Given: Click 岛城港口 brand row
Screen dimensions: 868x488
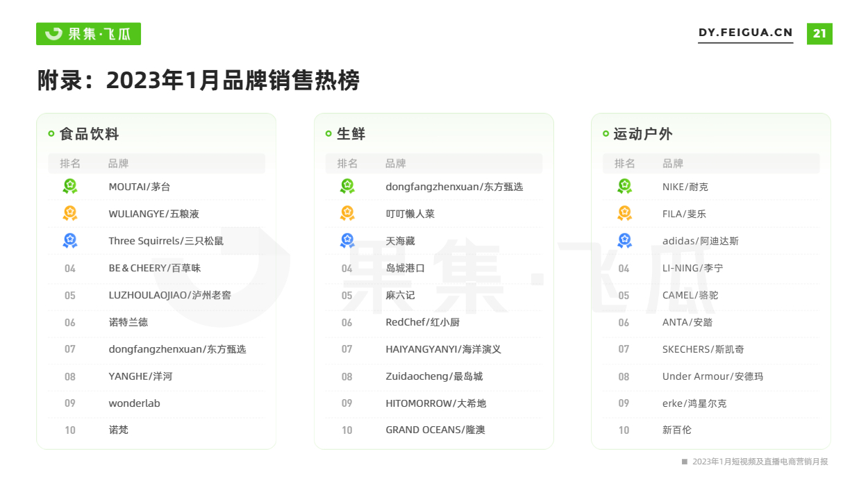Looking at the screenshot, I should pos(434,268).
